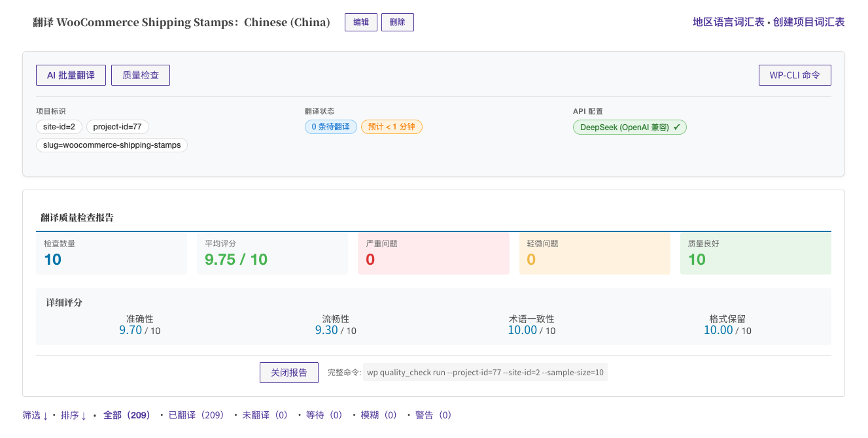Click the 编辑 edit button
The height and width of the screenshot is (438, 868).
point(361,22)
